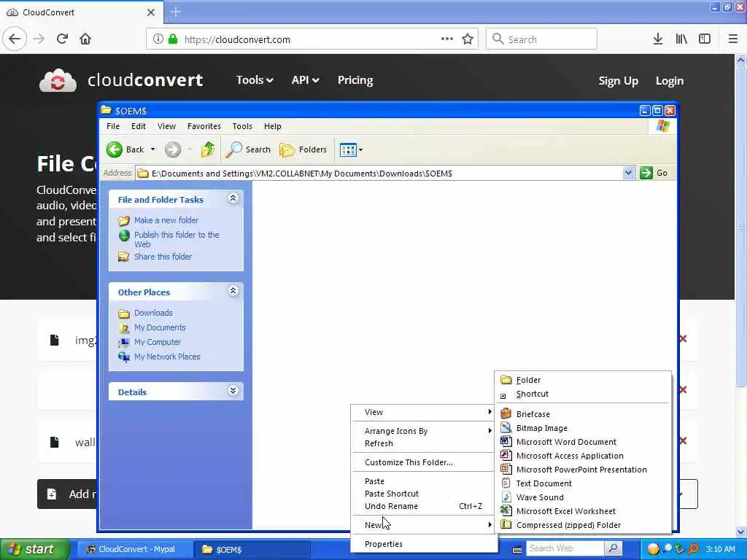This screenshot has width=747, height=560.
Task: Open the Firefox library icon
Action: 681,39
